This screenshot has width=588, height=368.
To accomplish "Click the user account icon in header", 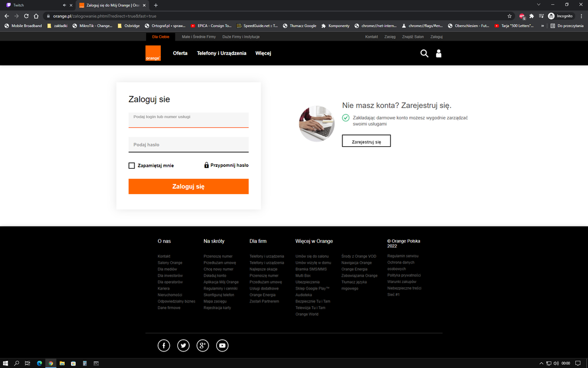I will point(438,53).
